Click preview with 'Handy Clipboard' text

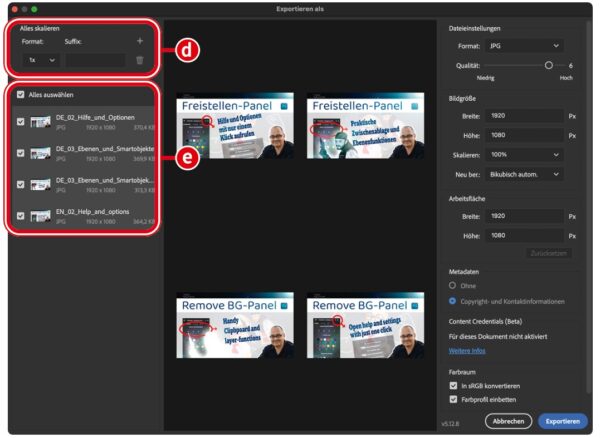[235, 325]
